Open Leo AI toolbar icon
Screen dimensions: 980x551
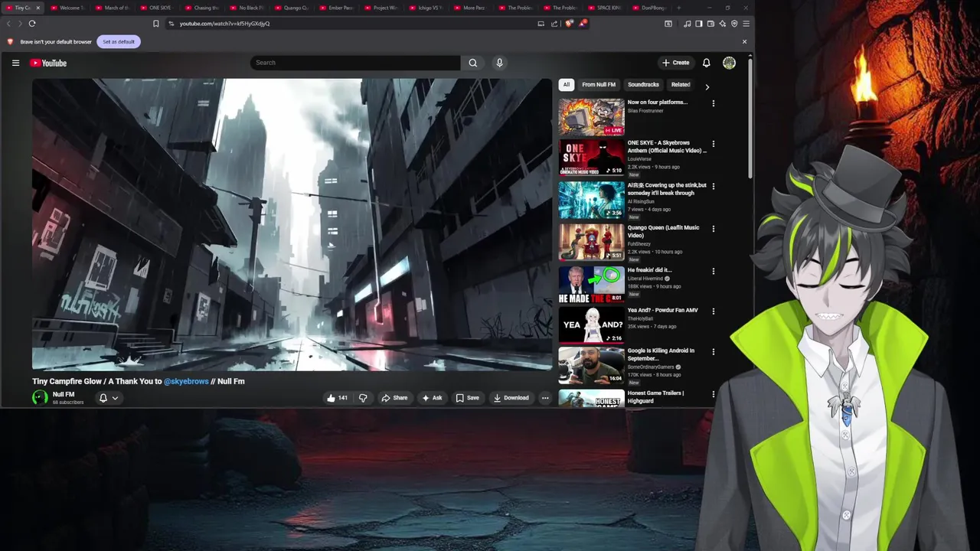coord(722,24)
